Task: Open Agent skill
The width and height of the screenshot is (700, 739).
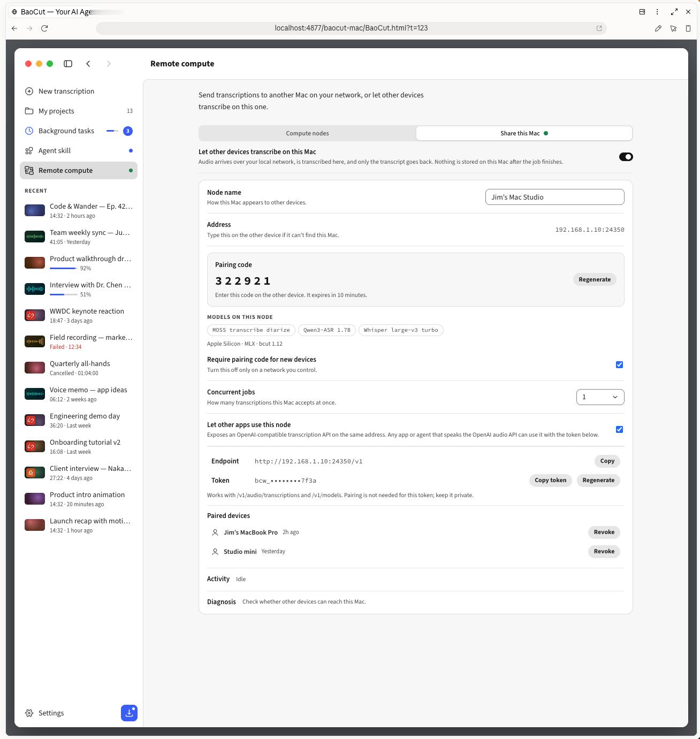Action: point(79,150)
